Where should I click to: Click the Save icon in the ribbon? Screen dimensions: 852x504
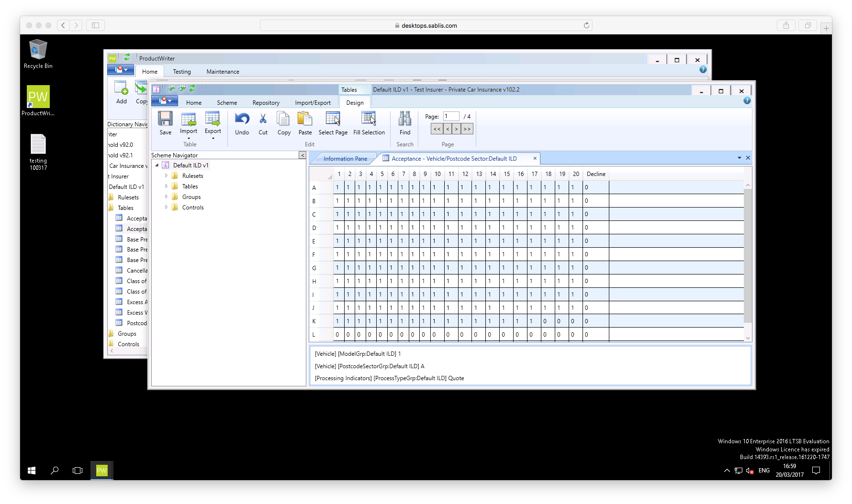165,119
